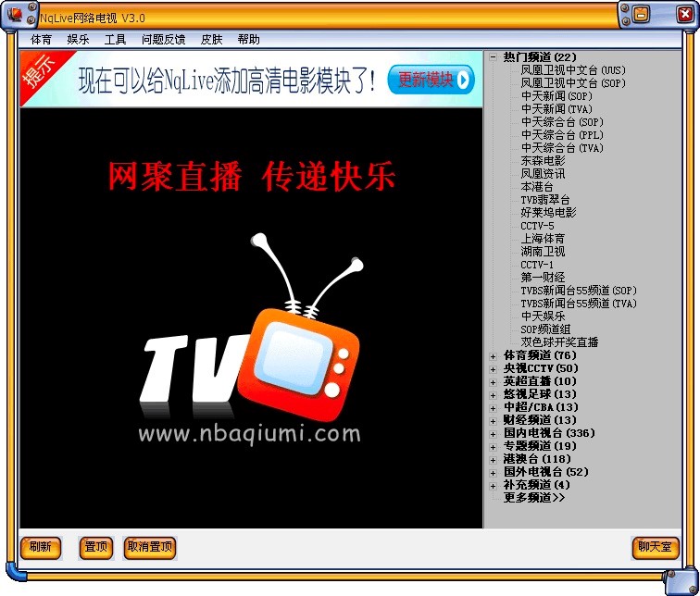This screenshot has width=700, height=596.
Task: Select channel 东森电影
Action: (x=543, y=161)
